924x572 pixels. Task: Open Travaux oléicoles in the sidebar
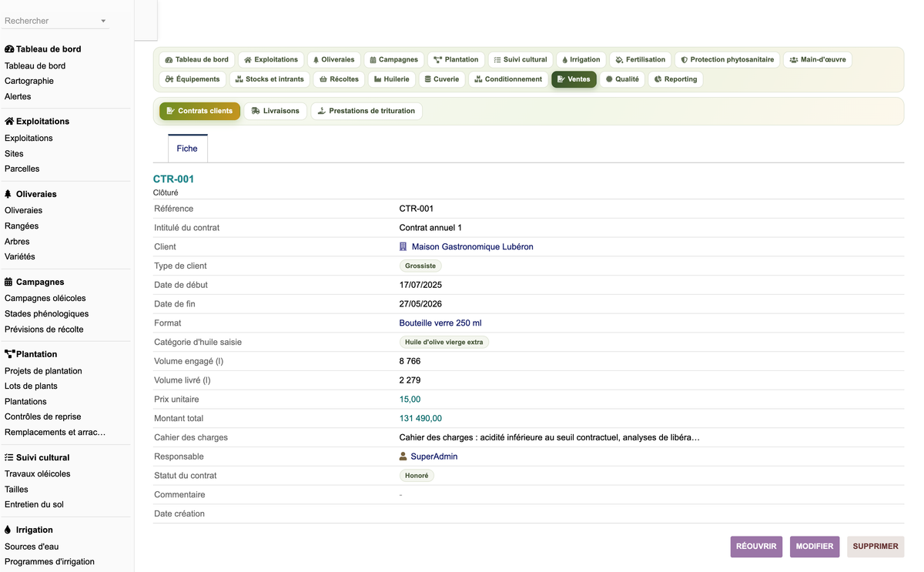click(38, 474)
